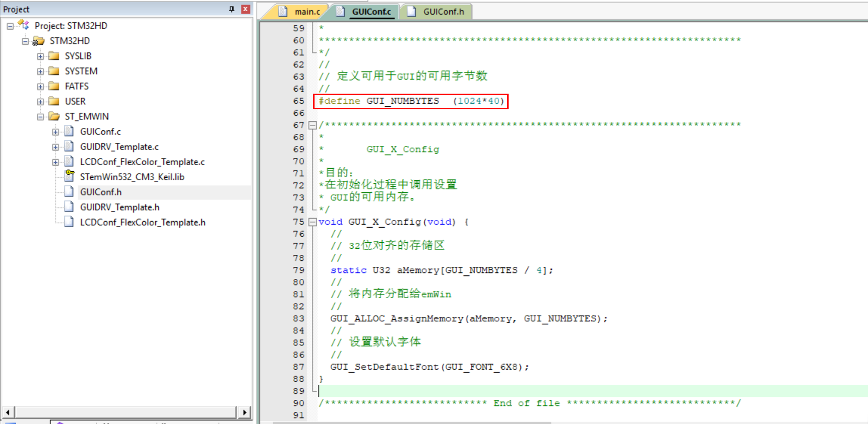The height and width of the screenshot is (424, 868).
Task: Close the Project panel
Action: click(x=245, y=9)
